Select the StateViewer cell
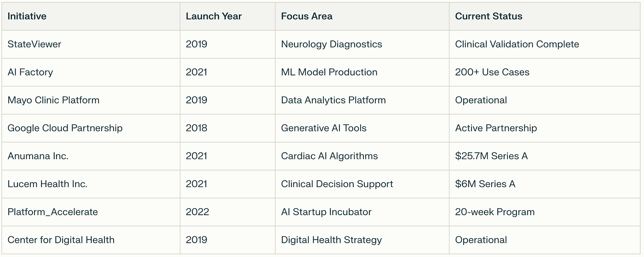The height and width of the screenshot is (257, 644). point(91,45)
